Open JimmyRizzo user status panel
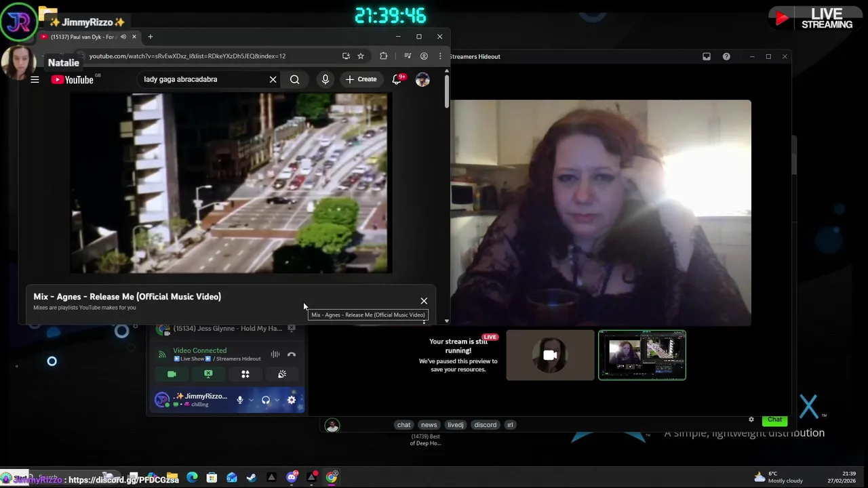This screenshot has height=488, width=868. (x=192, y=400)
